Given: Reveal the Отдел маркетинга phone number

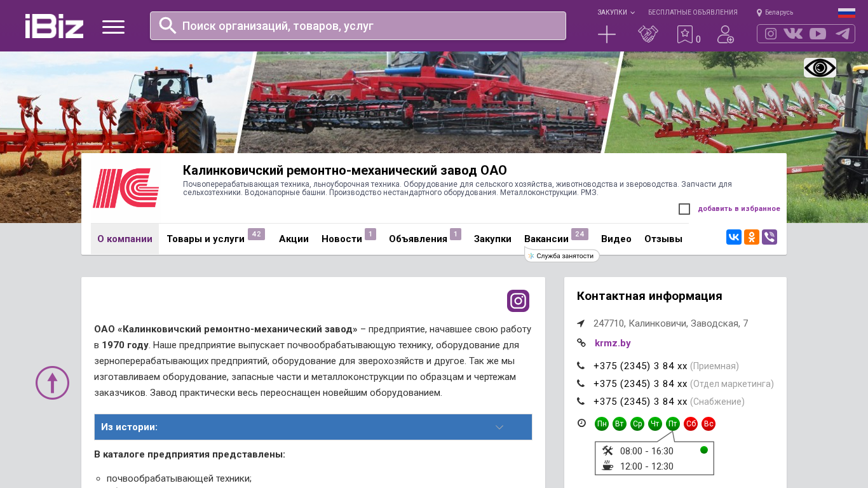Looking at the screenshot, I should pyautogui.click(x=641, y=384).
